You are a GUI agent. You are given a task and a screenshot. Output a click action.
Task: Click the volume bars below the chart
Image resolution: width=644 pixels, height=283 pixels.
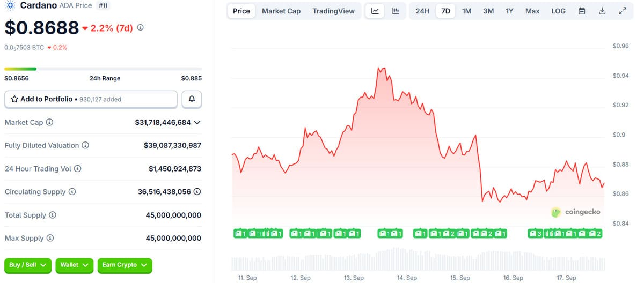point(419,260)
